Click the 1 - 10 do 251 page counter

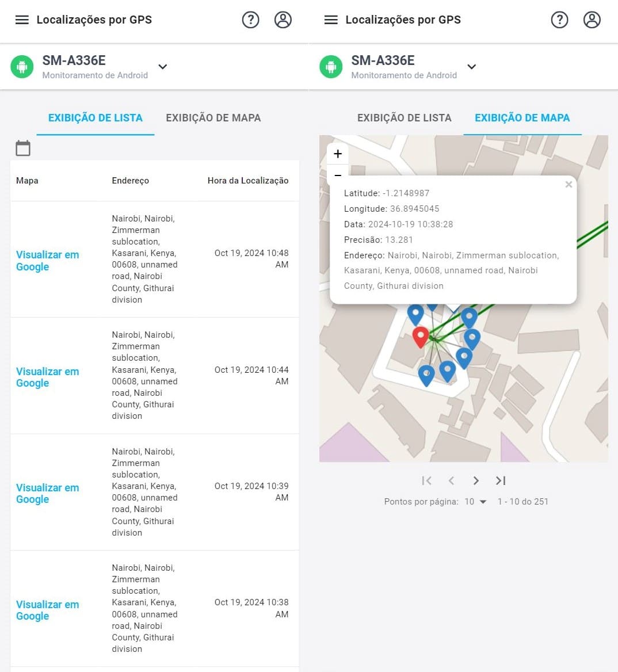(x=523, y=502)
